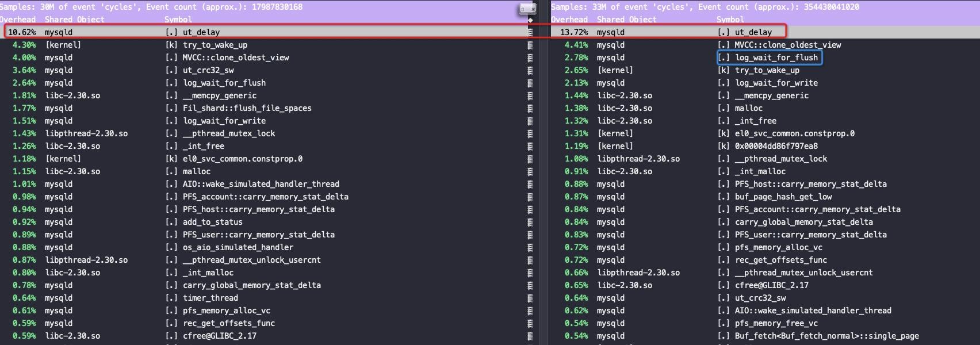980x345 pixels.
Task: Click log_wait_for_write at 2.13% overhead
Action: pos(776,83)
